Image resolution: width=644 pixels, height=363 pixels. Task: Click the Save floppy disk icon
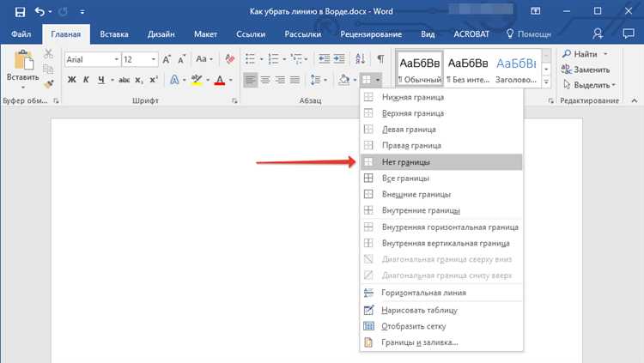[20, 12]
